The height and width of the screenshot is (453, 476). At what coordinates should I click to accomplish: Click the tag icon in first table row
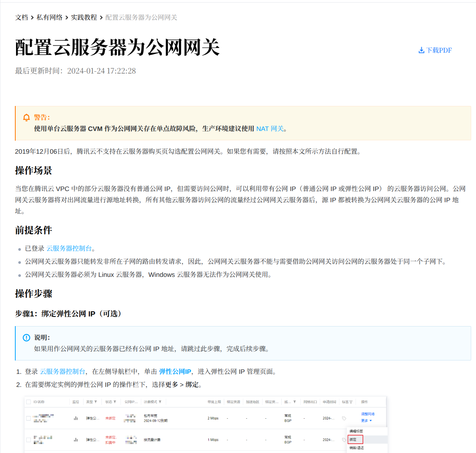pyautogui.click(x=344, y=418)
